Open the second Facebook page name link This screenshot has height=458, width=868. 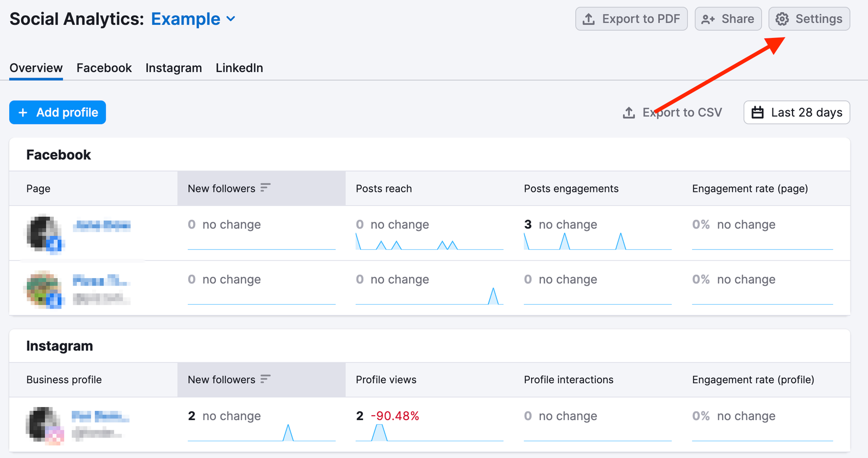[101, 281]
